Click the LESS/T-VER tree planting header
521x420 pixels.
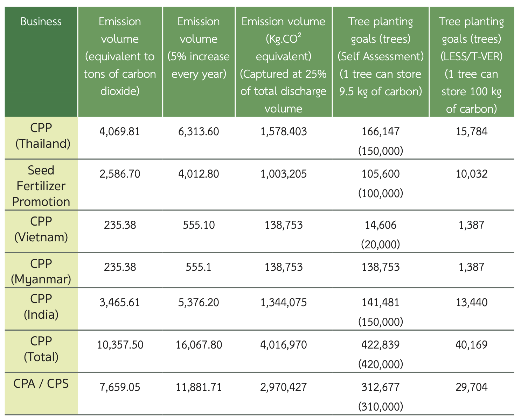pos(471,65)
